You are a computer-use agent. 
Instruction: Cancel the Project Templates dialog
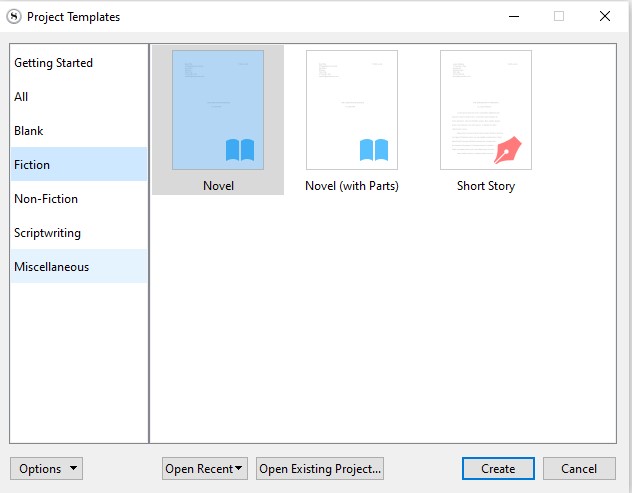[x=579, y=468]
